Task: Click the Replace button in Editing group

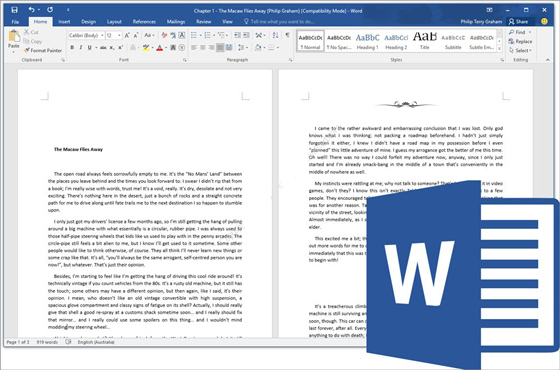Action: 520,41
